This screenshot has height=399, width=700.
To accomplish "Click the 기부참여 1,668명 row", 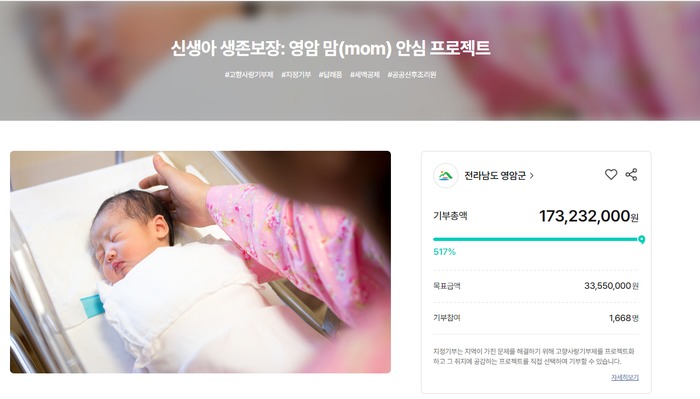I will [536, 318].
